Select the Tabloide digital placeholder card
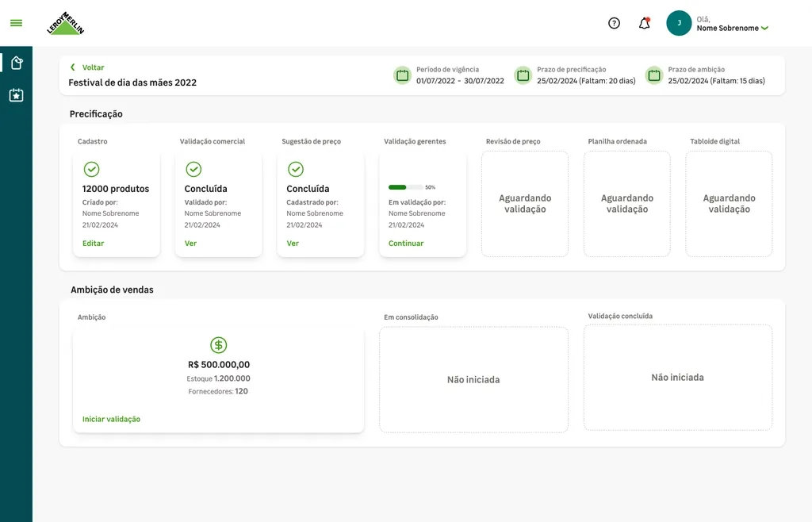 coord(729,204)
